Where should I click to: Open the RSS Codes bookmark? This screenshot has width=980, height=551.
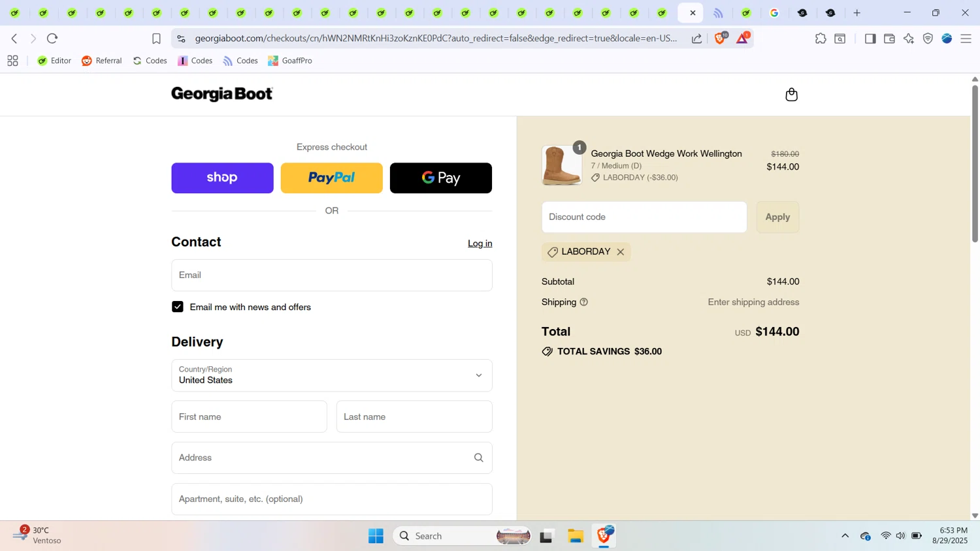point(240,61)
